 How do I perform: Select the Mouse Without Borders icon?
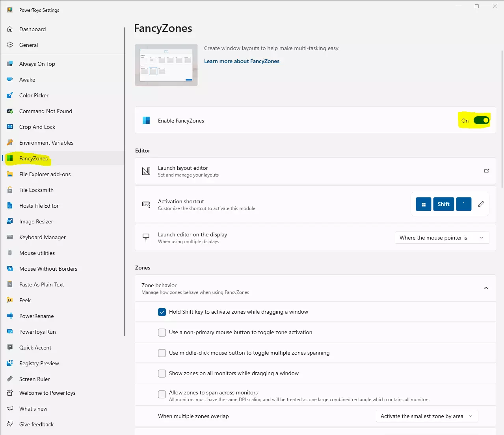[x=10, y=269]
